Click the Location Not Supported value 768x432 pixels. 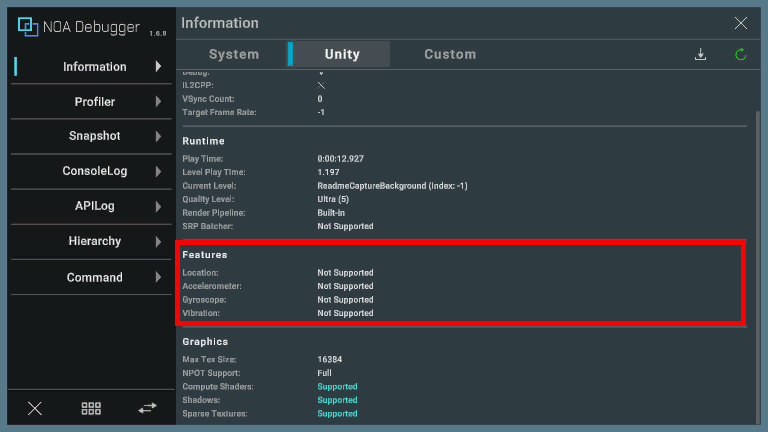(x=345, y=273)
